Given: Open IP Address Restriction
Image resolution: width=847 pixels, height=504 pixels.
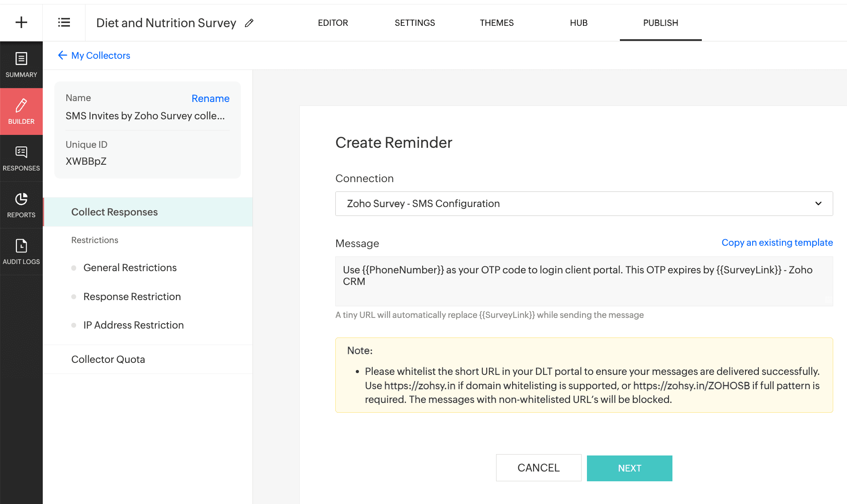Looking at the screenshot, I should coord(134,325).
